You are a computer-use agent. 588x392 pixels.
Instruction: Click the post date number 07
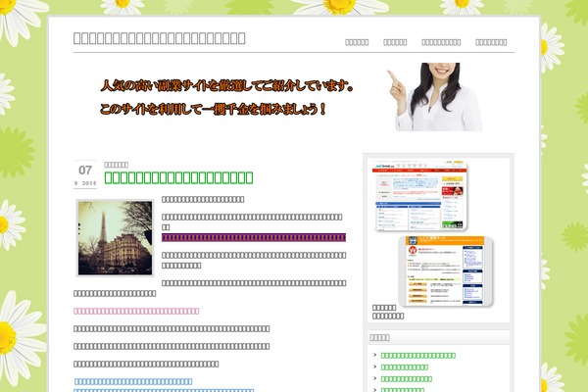coord(85,171)
